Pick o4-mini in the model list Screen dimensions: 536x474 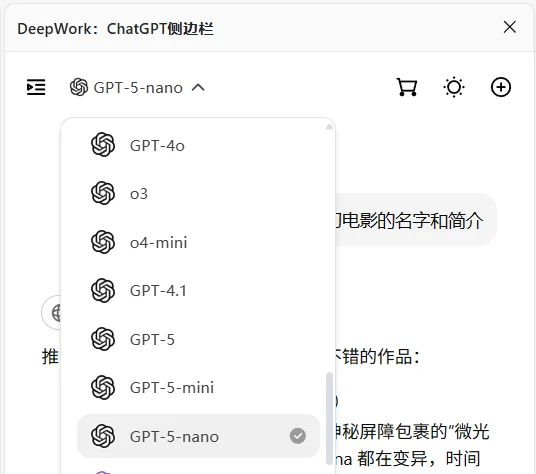tap(198, 242)
